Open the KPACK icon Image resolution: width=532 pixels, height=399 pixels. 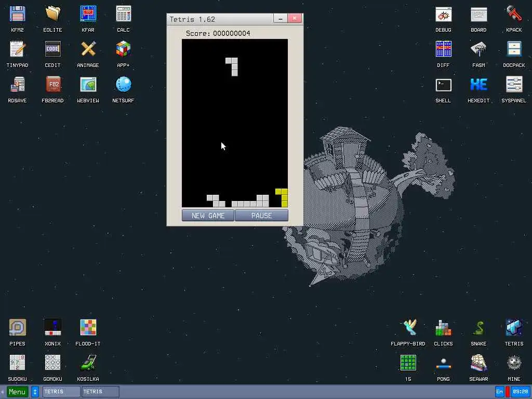pyautogui.click(x=514, y=14)
